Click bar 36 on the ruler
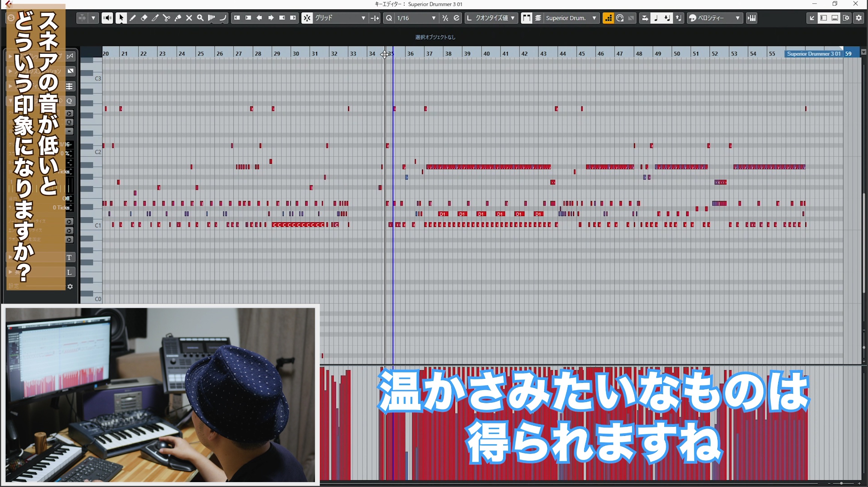This screenshot has height=487, width=868. click(410, 54)
